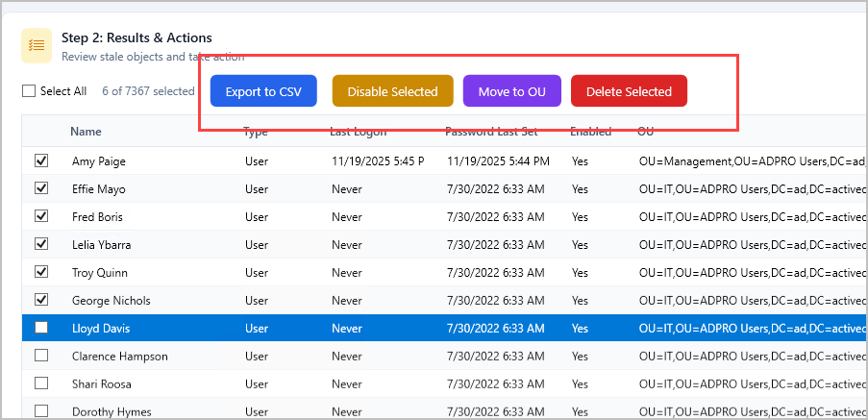868x420 pixels.
Task: Click the name Amy Paige
Action: click(x=99, y=161)
